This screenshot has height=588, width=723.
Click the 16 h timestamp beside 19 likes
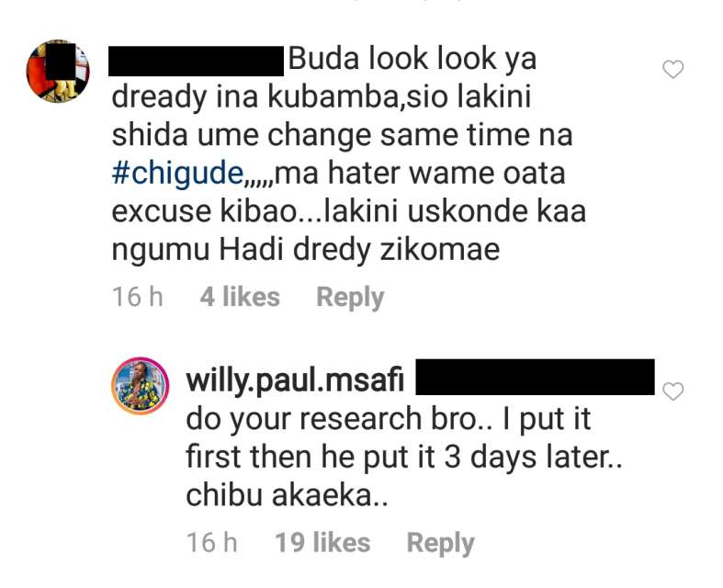coord(212,542)
